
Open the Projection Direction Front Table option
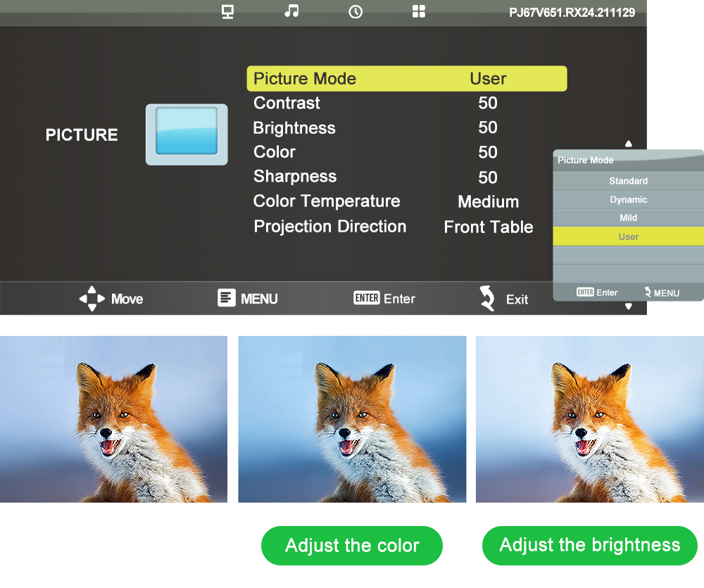488,227
